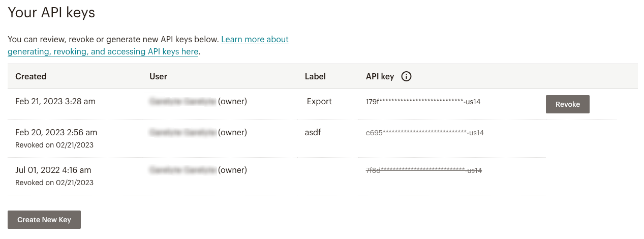644x239 pixels.
Task: Click the asdf label in second row
Action: (x=313, y=132)
